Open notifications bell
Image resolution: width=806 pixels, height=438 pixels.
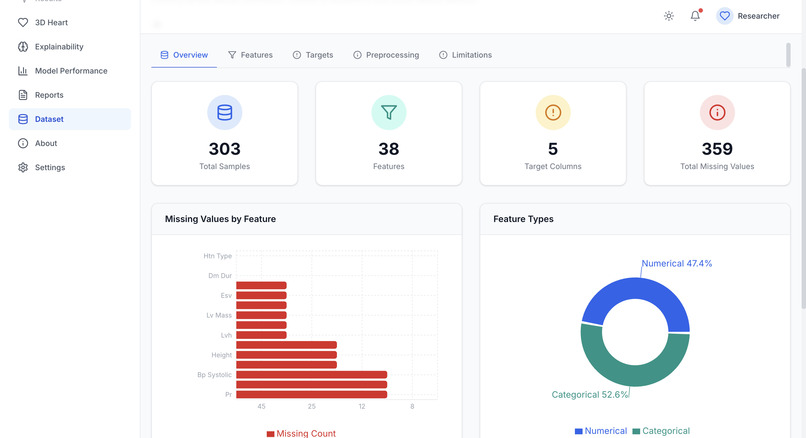pos(695,16)
